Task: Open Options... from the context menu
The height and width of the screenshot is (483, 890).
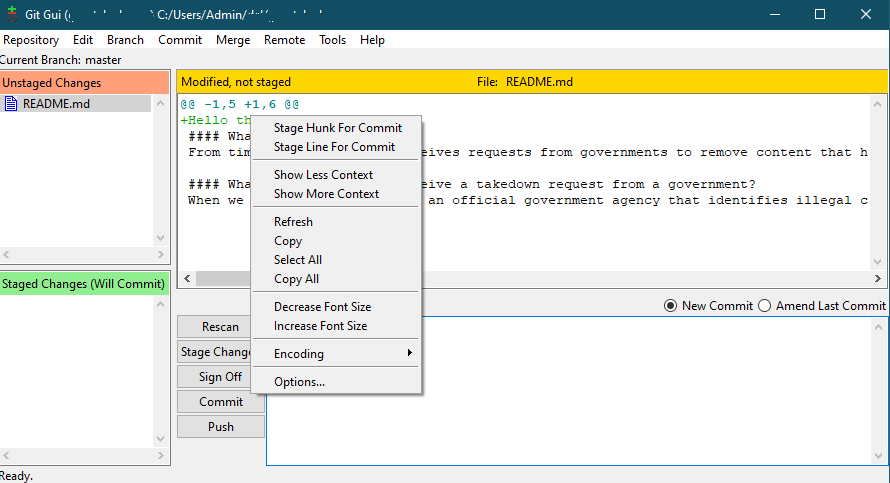Action: coord(336,382)
